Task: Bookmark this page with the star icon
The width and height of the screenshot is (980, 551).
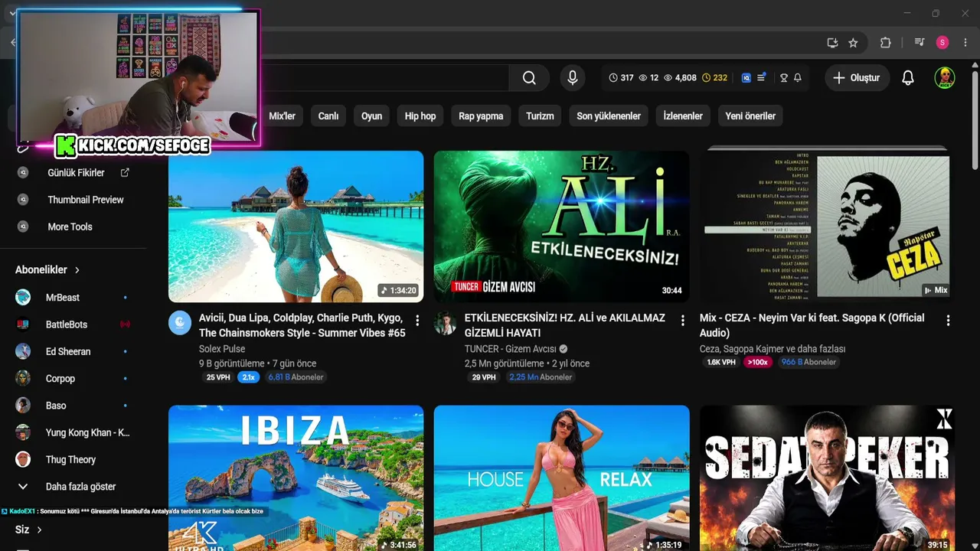Action: click(x=853, y=43)
